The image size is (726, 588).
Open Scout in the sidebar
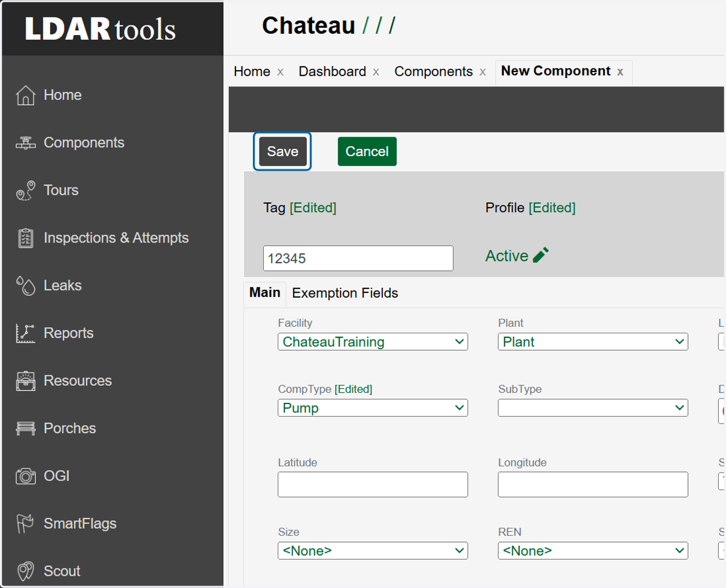pyautogui.click(x=62, y=571)
